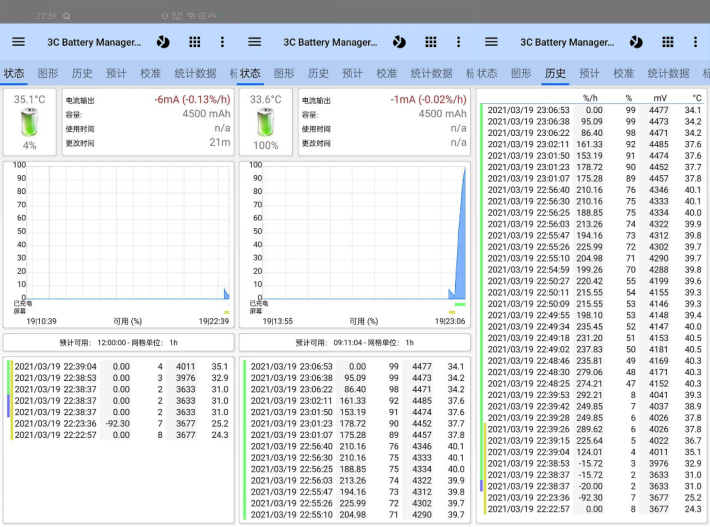
Task: Expand the three-dot overflow menu in the right panel
Action: (694, 42)
